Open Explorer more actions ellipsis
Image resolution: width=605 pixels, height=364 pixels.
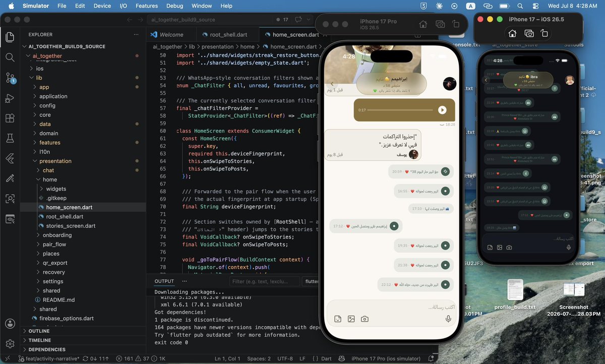(136, 35)
